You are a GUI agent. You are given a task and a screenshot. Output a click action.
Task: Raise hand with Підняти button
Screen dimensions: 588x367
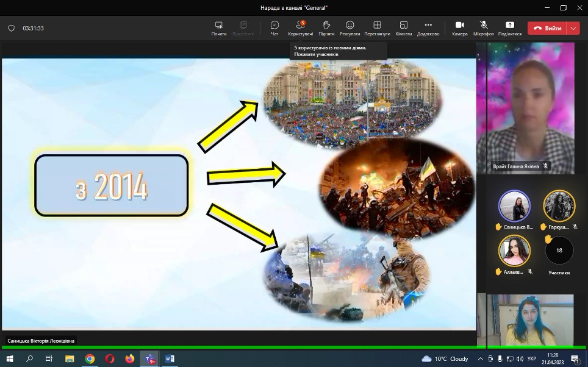click(x=326, y=27)
